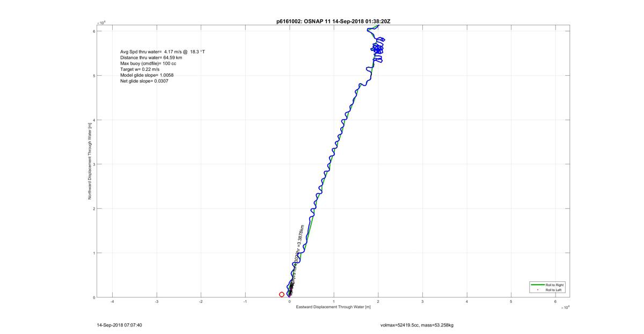Select the 'Net glide slope= 0.0307' line
Image resolution: width=644 pixels, height=334 pixels.
(x=144, y=81)
